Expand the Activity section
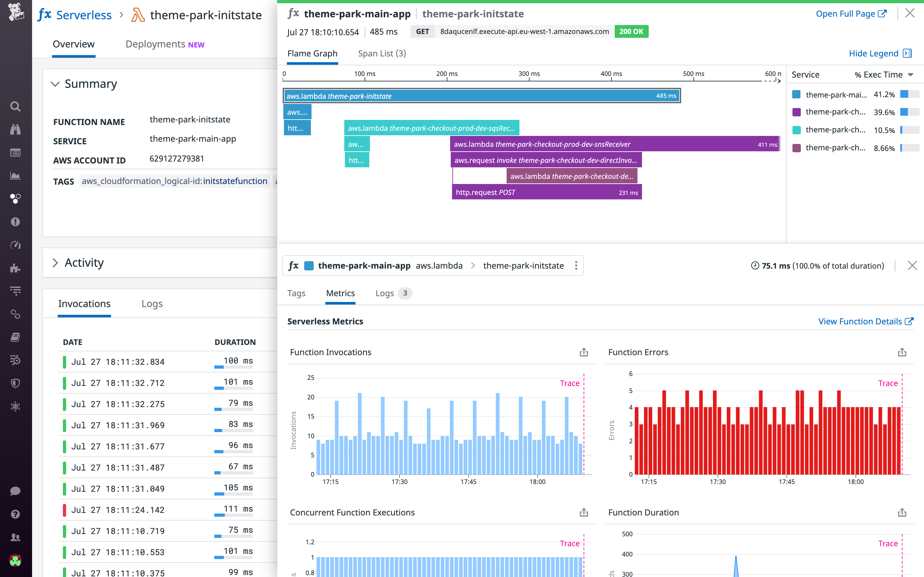The image size is (924, 577). pos(56,263)
